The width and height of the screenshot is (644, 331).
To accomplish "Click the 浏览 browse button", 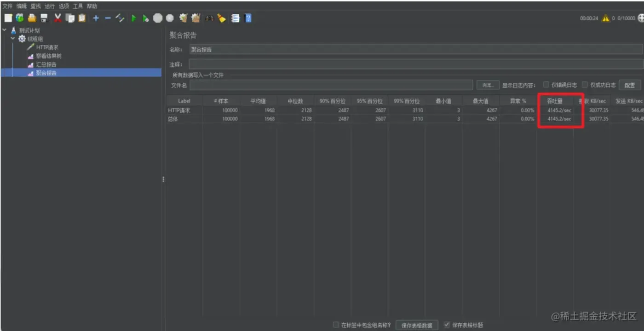I will 488,85.
